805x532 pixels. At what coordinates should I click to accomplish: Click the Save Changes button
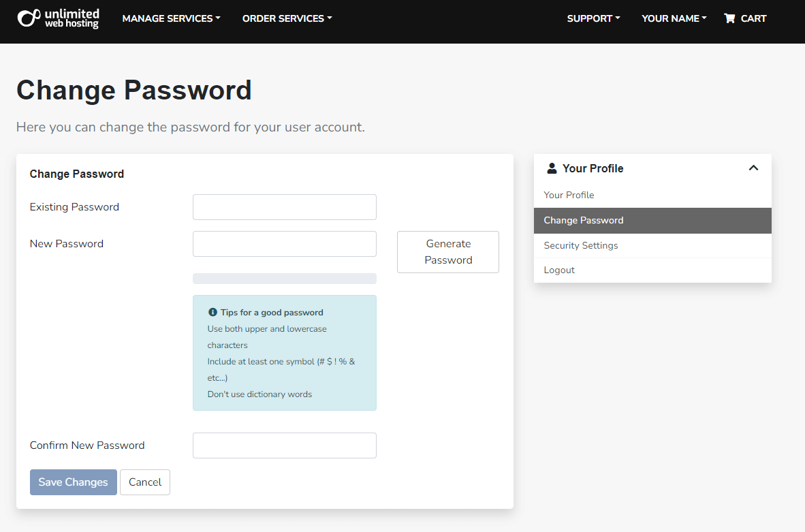[x=74, y=482]
